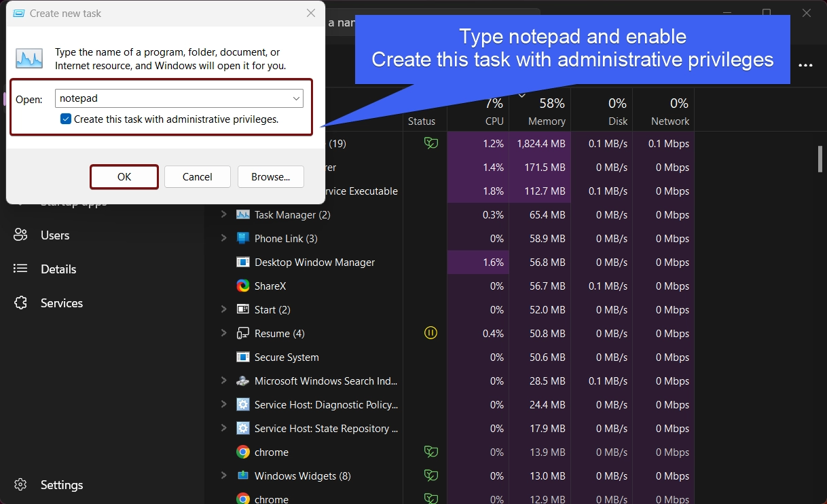827x504 pixels.
Task: Click the Run dialog program icon
Action: click(29, 58)
